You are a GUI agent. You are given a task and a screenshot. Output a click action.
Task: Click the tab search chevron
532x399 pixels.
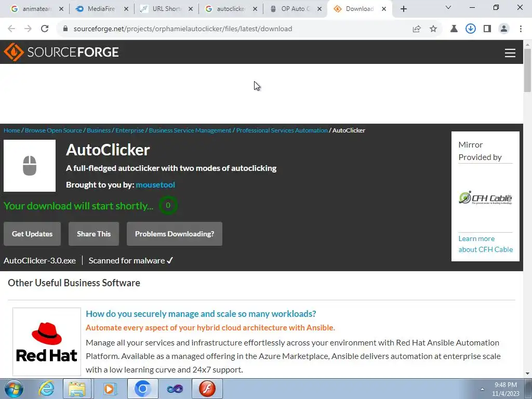click(448, 7)
